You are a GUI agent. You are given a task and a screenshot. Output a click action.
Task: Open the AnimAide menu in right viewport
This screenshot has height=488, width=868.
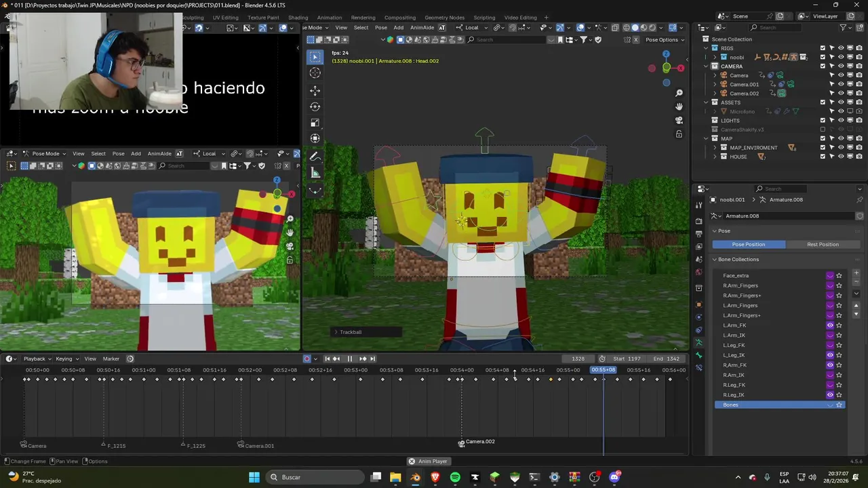pyautogui.click(x=422, y=28)
